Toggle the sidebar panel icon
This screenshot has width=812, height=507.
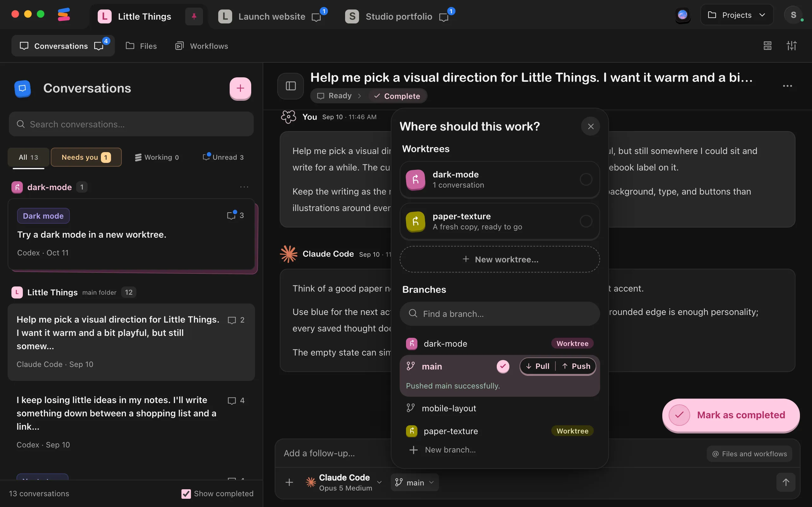(x=291, y=86)
